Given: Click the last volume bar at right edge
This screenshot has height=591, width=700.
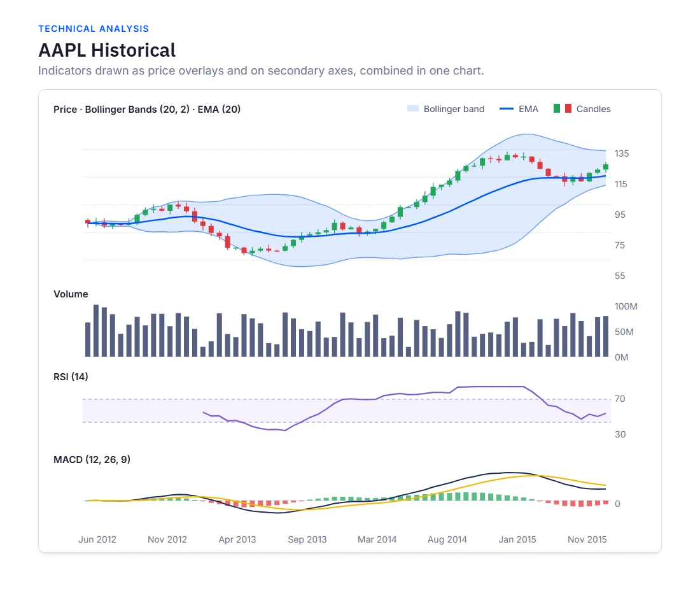Looking at the screenshot, I should [606, 336].
